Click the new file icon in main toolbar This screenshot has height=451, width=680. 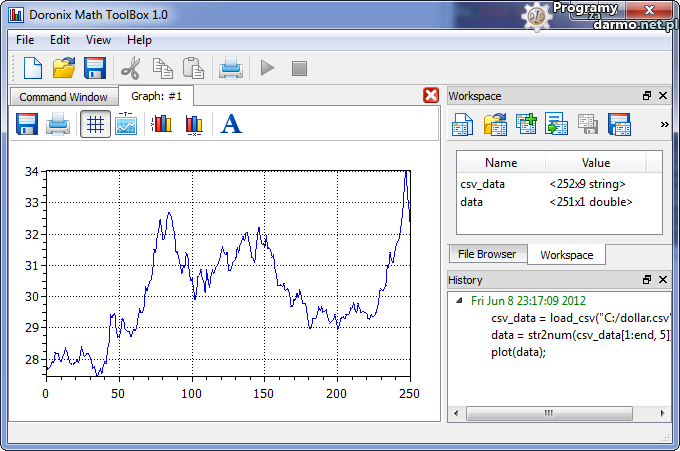(33, 68)
